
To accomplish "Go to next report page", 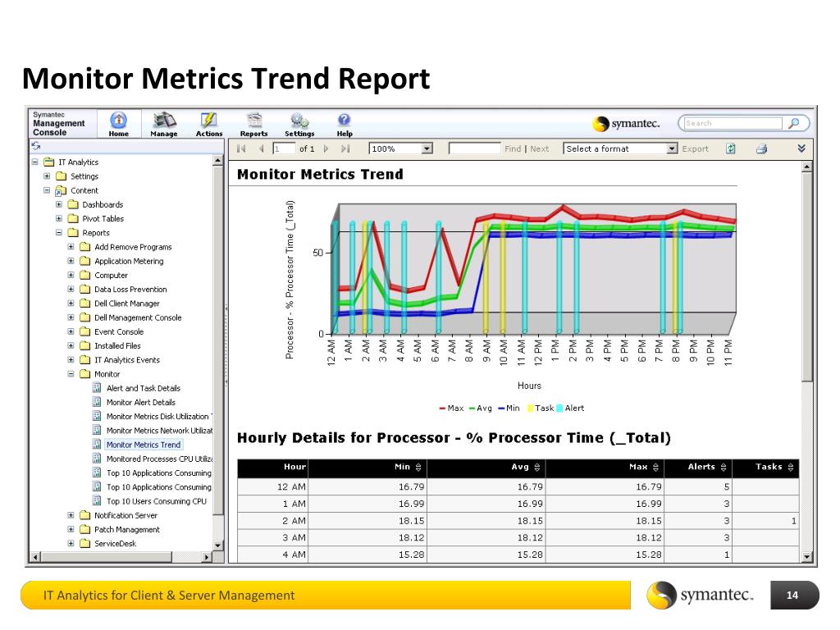I will click(326, 148).
